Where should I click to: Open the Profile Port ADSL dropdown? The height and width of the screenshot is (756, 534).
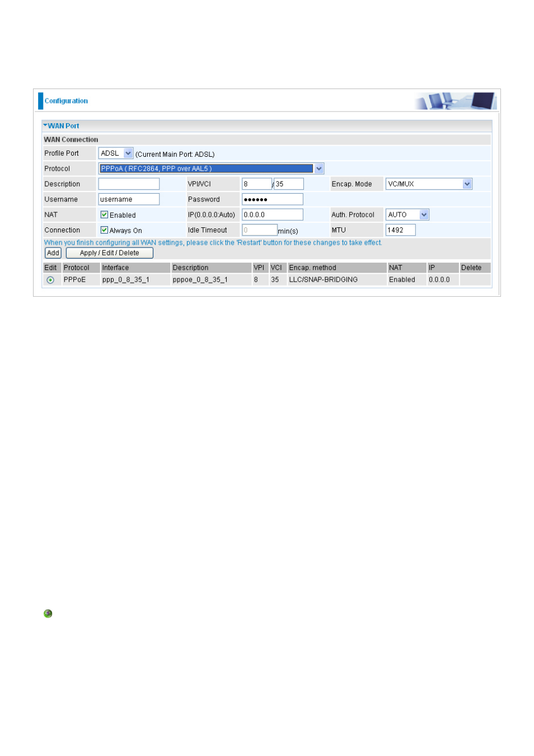pos(116,153)
